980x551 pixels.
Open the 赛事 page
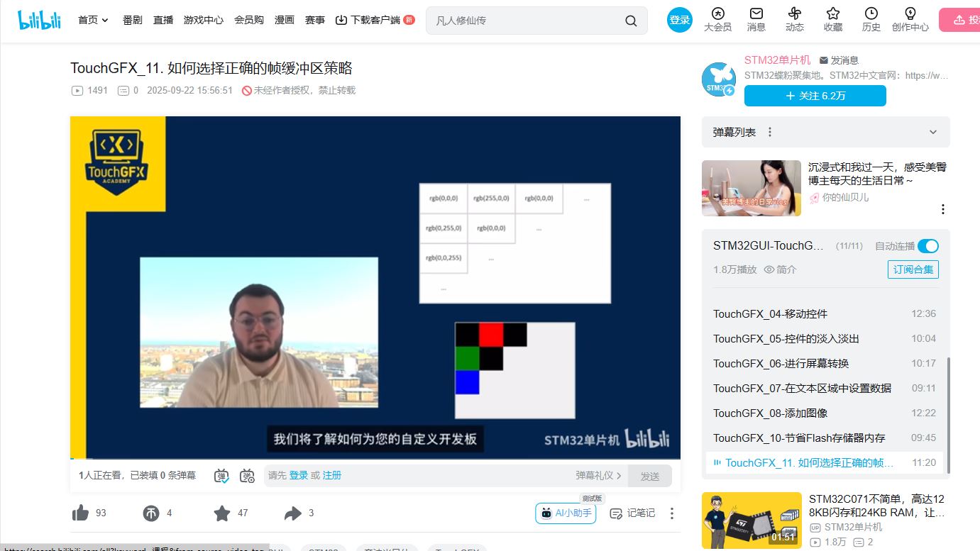pos(315,21)
